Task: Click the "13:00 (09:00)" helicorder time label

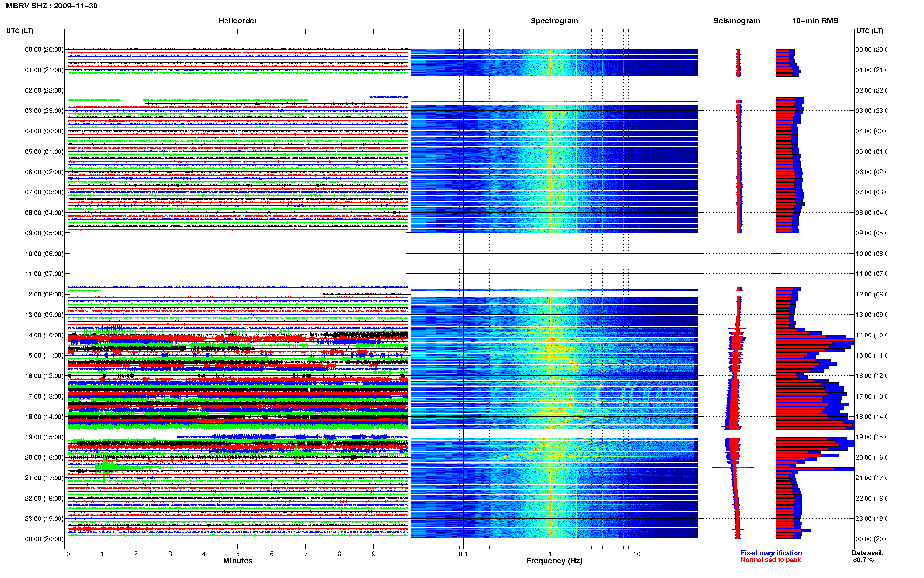Action: click(44, 315)
